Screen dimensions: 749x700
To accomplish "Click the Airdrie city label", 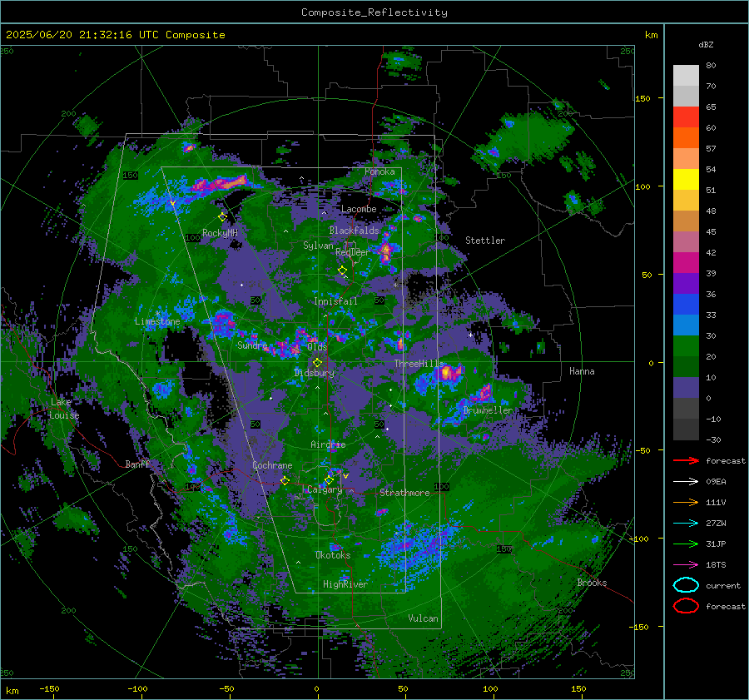I will tap(328, 444).
